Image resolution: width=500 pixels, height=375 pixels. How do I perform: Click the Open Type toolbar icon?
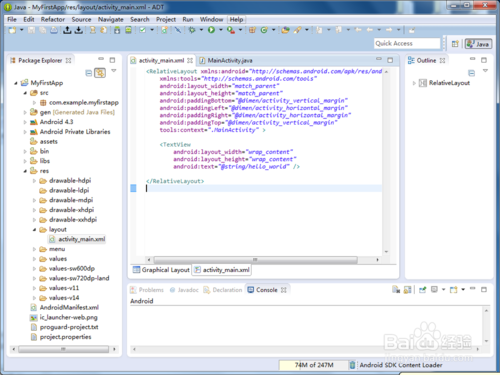285,30
